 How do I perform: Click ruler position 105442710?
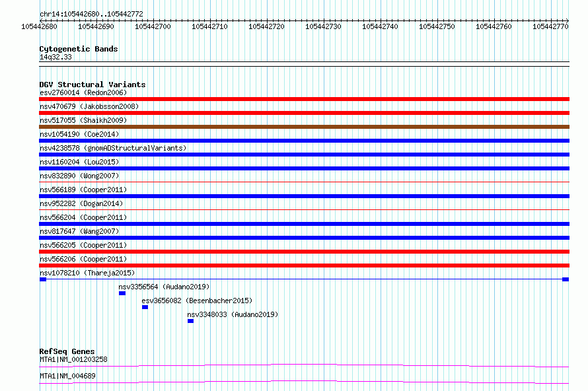pyautogui.click(x=209, y=26)
